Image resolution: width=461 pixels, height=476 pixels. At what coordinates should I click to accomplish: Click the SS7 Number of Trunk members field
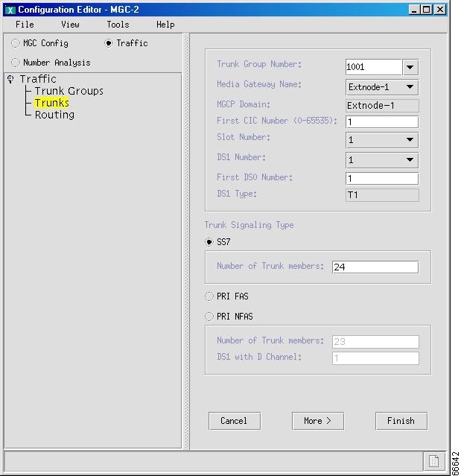(x=375, y=267)
